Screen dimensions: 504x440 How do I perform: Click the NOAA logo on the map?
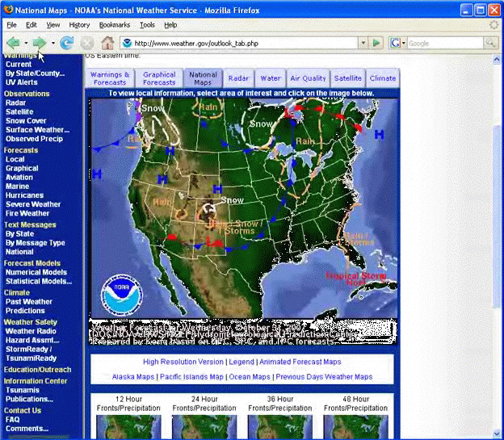click(x=121, y=295)
